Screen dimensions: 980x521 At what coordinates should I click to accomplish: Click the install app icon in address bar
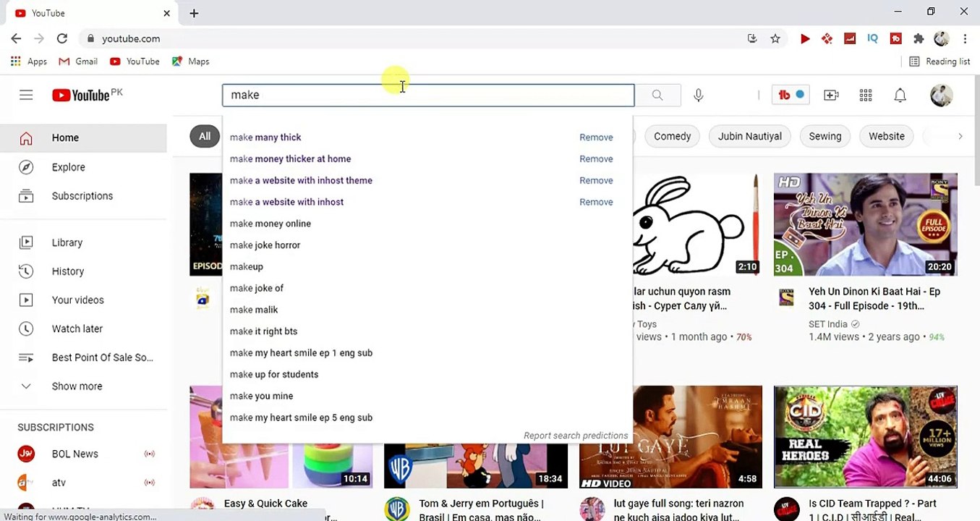752,38
